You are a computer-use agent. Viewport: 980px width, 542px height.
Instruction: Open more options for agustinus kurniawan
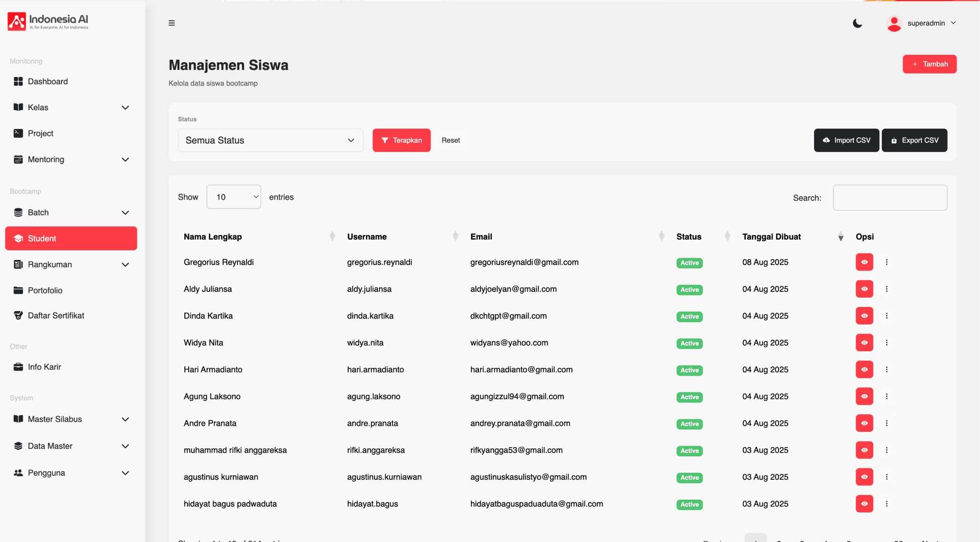(x=886, y=477)
